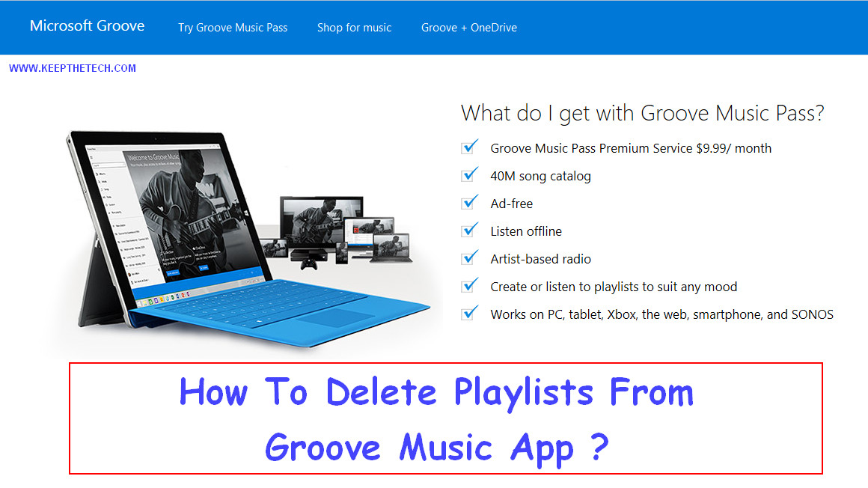
Task: Click the text Listen offline
Action: (526, 231)
